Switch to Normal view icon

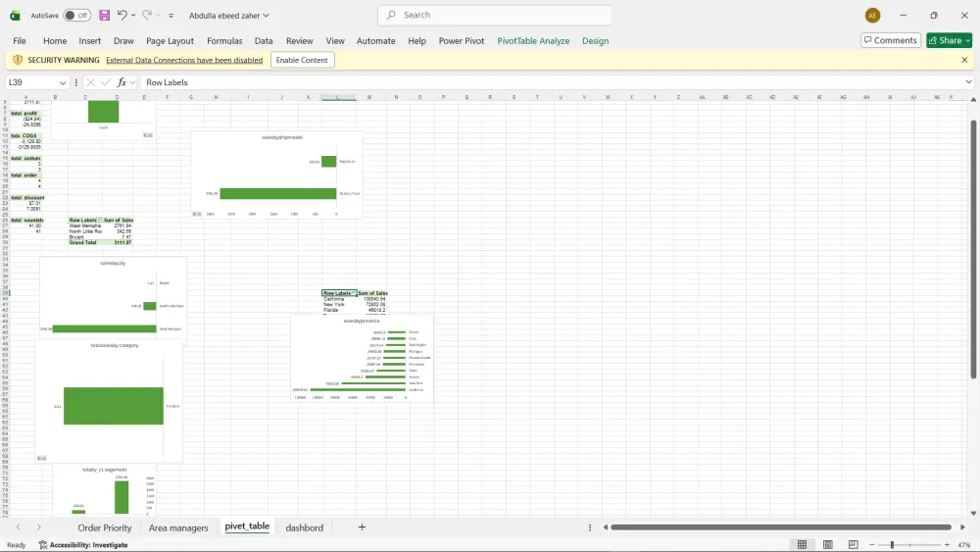(802, 544)
